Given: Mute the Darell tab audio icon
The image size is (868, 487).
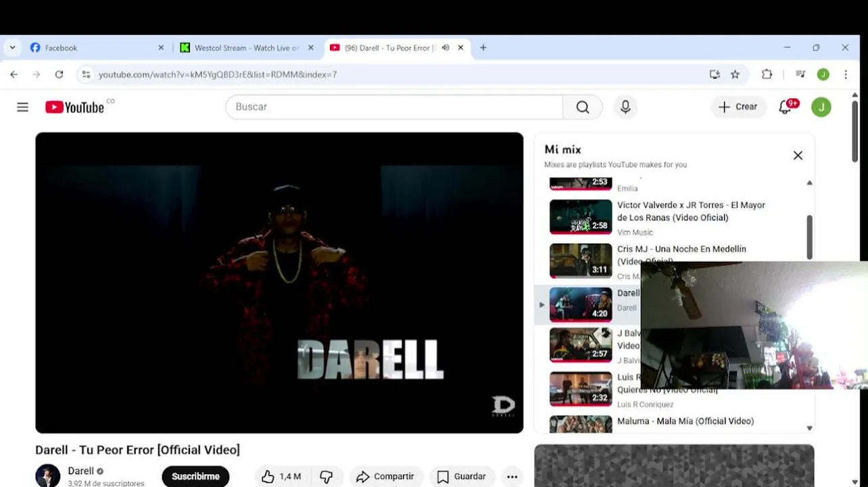Looking at the screenshot, I should 445,48.
